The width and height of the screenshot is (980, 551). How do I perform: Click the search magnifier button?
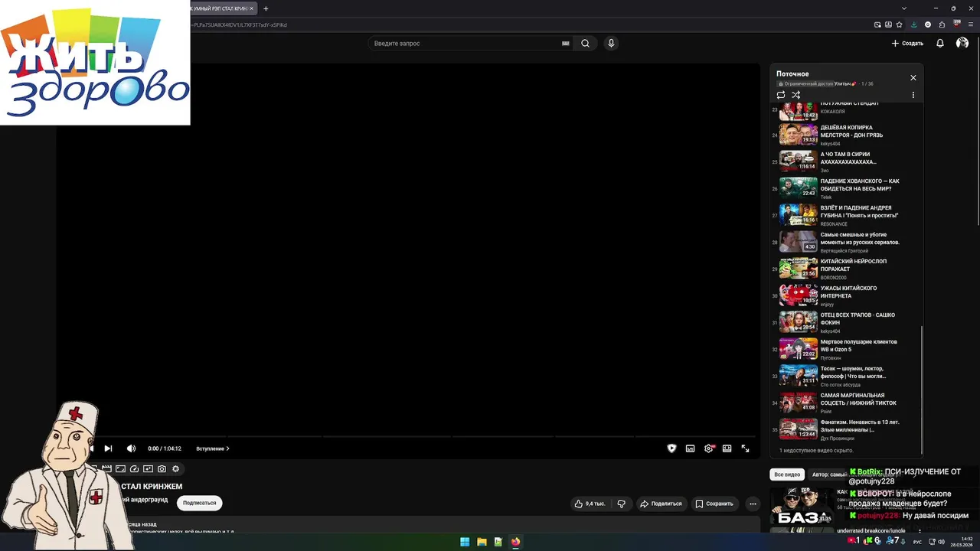click(x=585, y=44)
